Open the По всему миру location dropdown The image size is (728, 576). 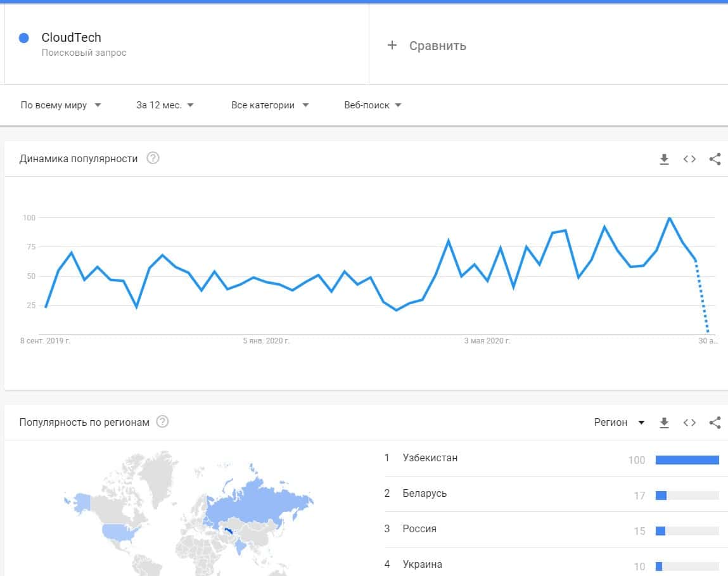(x=61, y=105)
